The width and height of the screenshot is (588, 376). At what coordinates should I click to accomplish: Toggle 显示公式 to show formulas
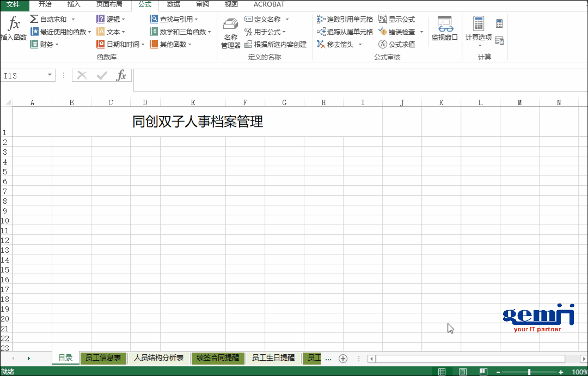tap(396, 18)
